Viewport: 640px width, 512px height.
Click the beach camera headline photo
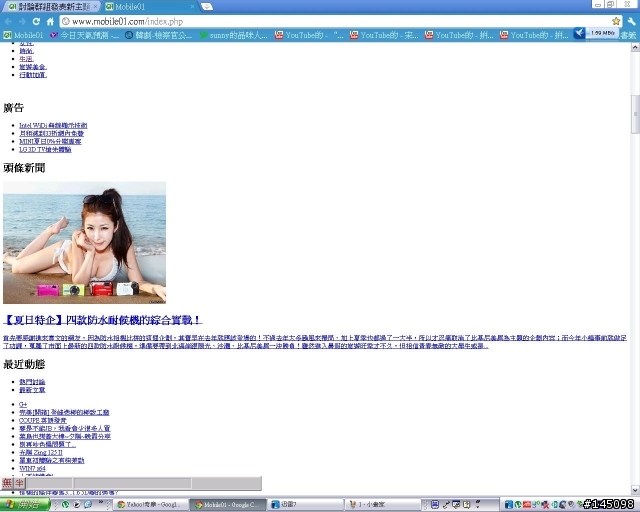[84, 243]
